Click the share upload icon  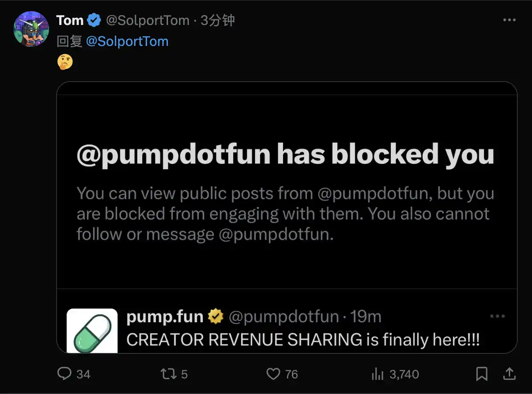509,373
